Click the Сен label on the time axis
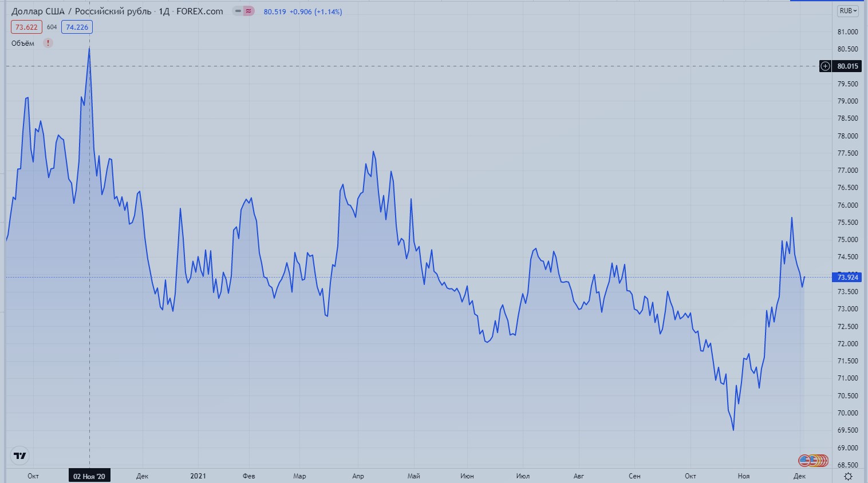 click(634, 476)
